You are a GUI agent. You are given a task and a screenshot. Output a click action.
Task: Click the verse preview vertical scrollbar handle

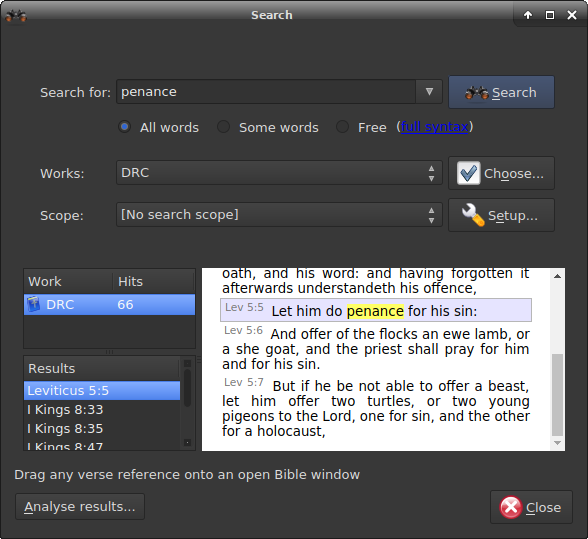557,395
